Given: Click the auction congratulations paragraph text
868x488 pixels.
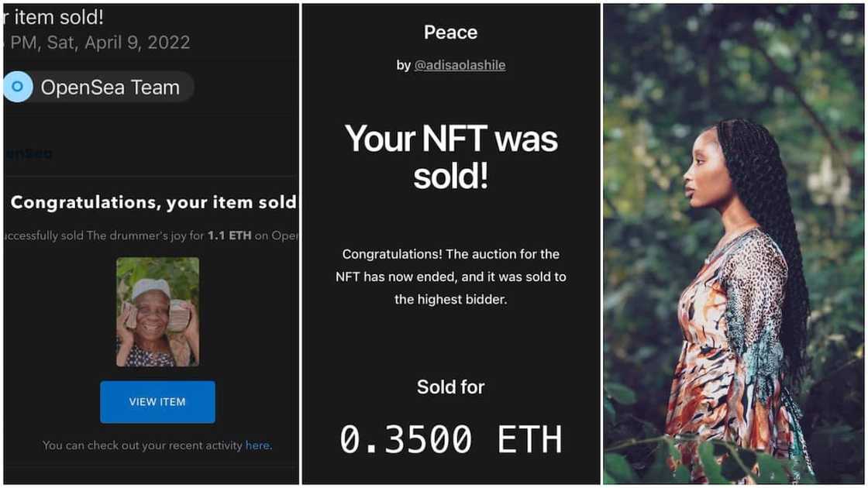Looking at the screenshot, I should 450,276.
